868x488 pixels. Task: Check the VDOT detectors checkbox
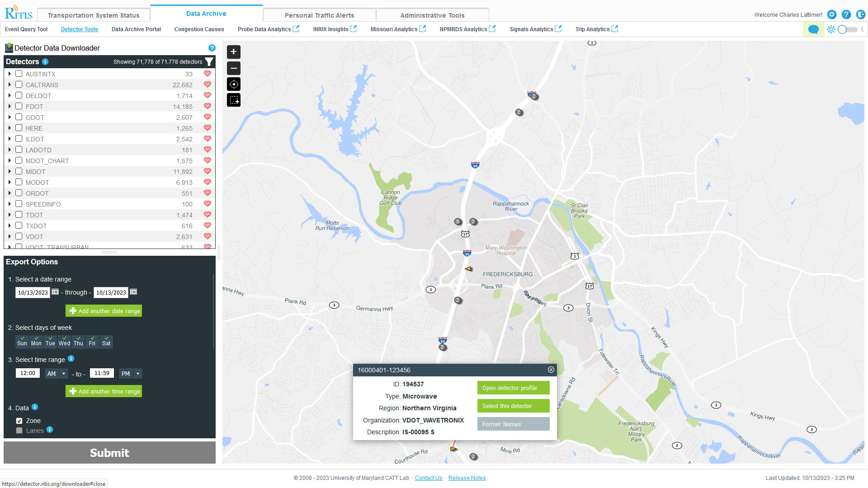19,236
